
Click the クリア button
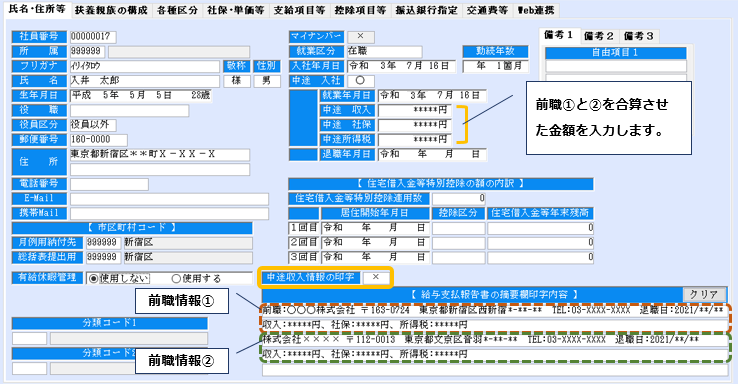point(704,295)
